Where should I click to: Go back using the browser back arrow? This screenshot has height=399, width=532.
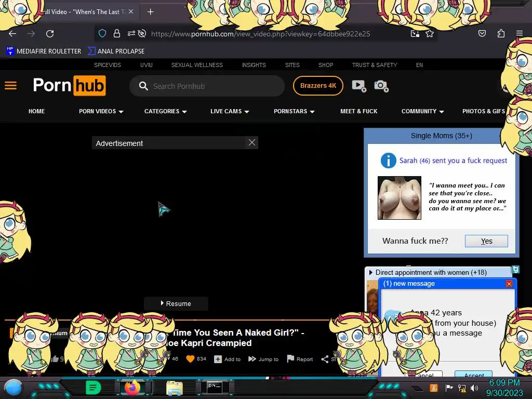(x=12, y=34)
